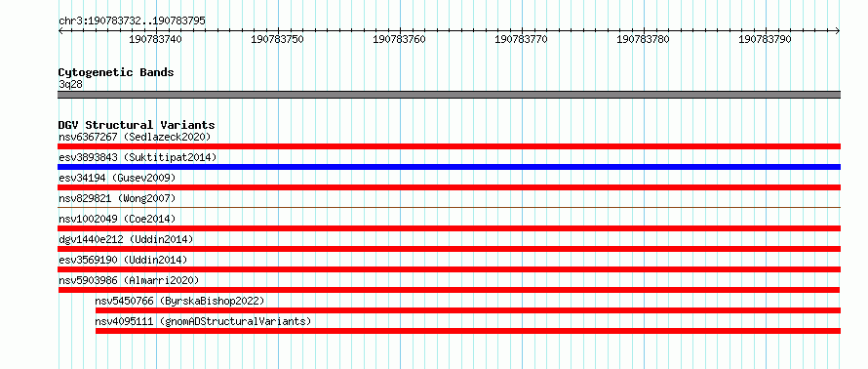
Task: Click the nsv6367267 (Sedlazeck2020) variant label
Action: pos(135,137)
